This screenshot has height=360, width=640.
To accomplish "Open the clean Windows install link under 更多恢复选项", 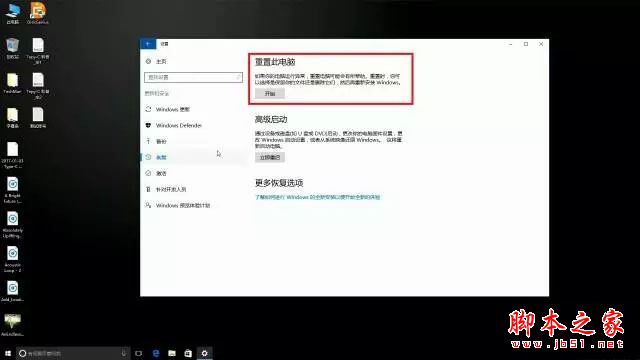I will (x=318, y=197).
